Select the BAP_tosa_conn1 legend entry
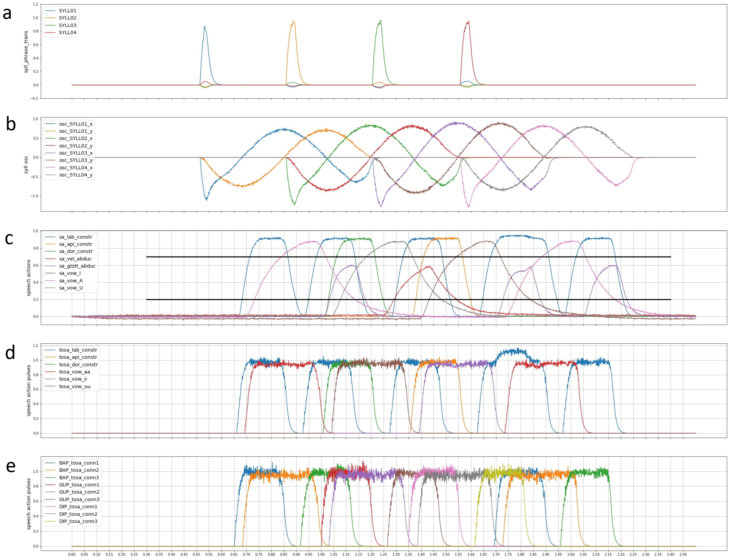 point(79,463)
